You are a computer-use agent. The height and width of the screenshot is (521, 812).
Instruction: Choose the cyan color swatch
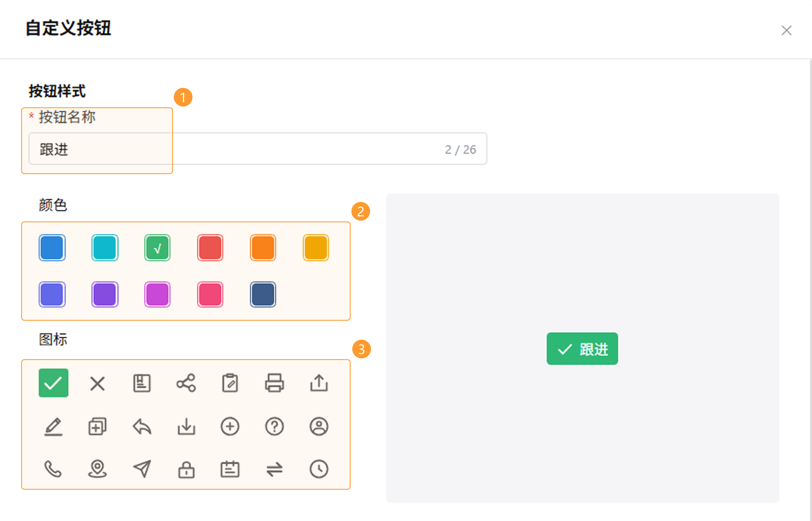pos(105,248)
